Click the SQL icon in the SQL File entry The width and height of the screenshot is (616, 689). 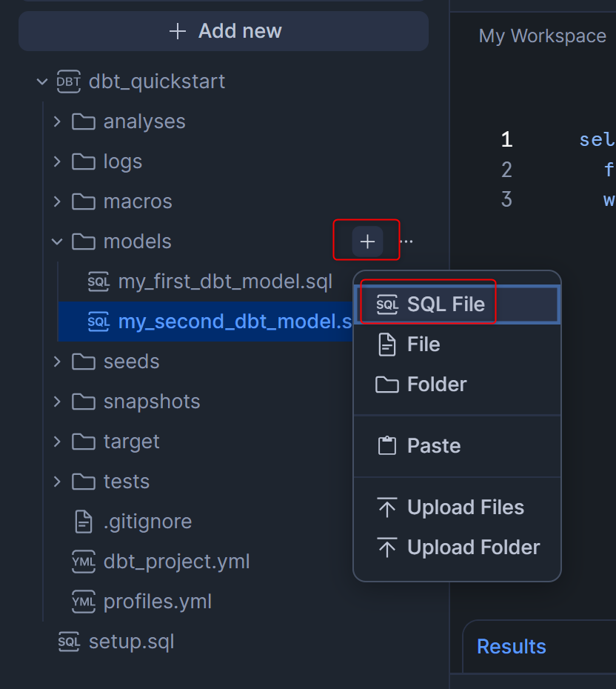(x=387, y=304)
